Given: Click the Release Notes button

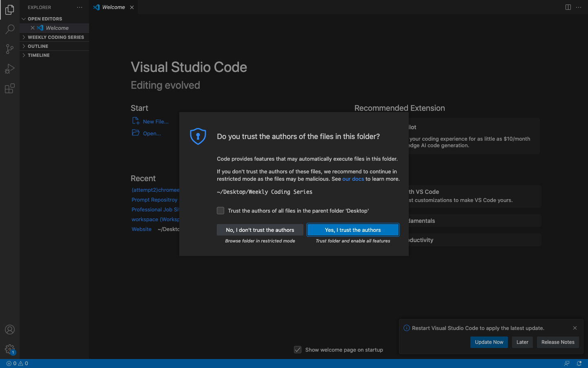Looking at the screenshot, I should [x=558, y=342].
